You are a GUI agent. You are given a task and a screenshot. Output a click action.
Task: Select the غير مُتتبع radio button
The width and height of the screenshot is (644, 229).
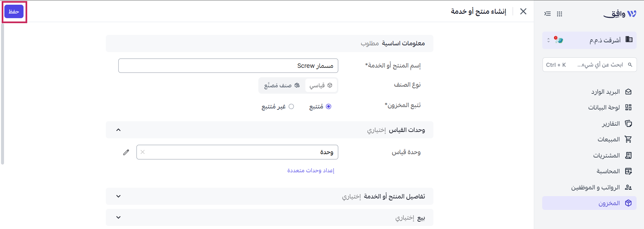pos(291,106)
